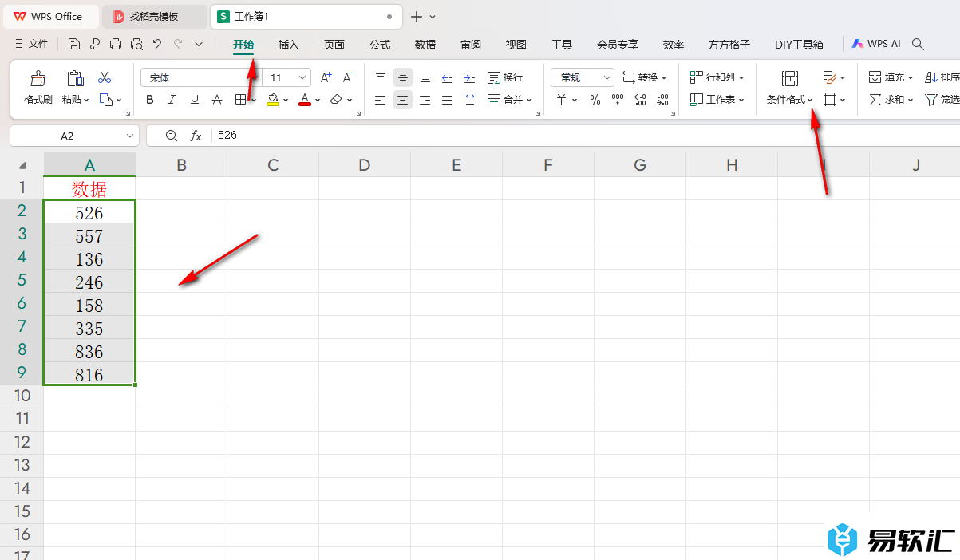Click the new tab plus button
Screen dimensions: 960x560
pyautogui.click(x=416, y=17)
